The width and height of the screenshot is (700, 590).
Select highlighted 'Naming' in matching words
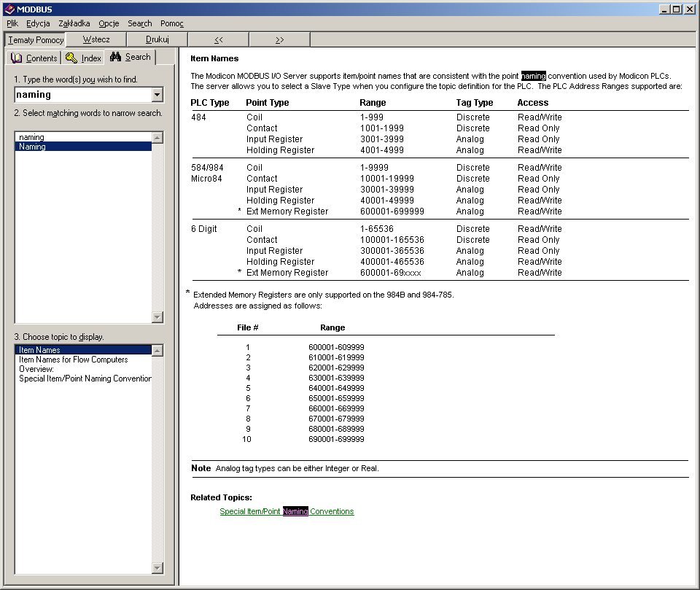pos(83,147)
